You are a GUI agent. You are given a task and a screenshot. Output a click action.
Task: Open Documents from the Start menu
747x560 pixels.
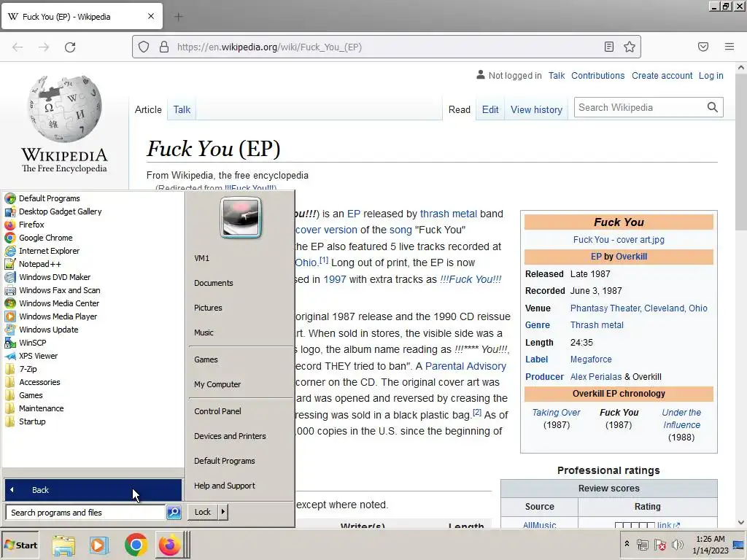(214, 283)
